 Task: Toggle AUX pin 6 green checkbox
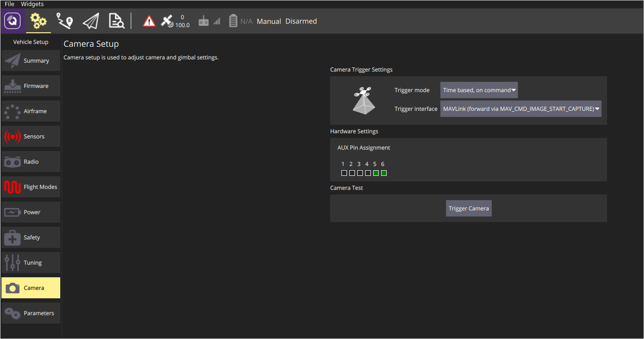tap(384, 173)
